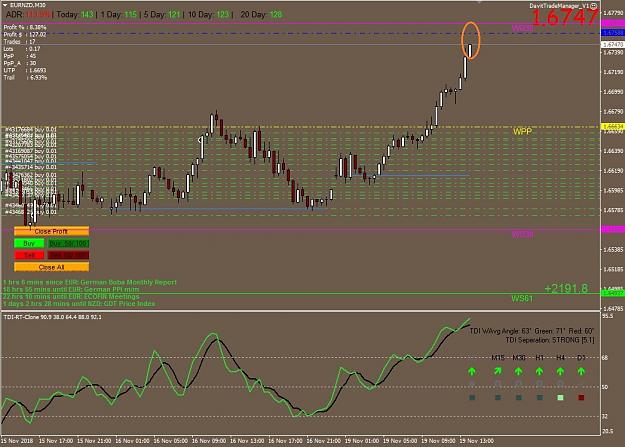The width and height of the screenshot is (625, 447).
Task: Click the 68 level on TDI scale
Action: tap(605, 358)
